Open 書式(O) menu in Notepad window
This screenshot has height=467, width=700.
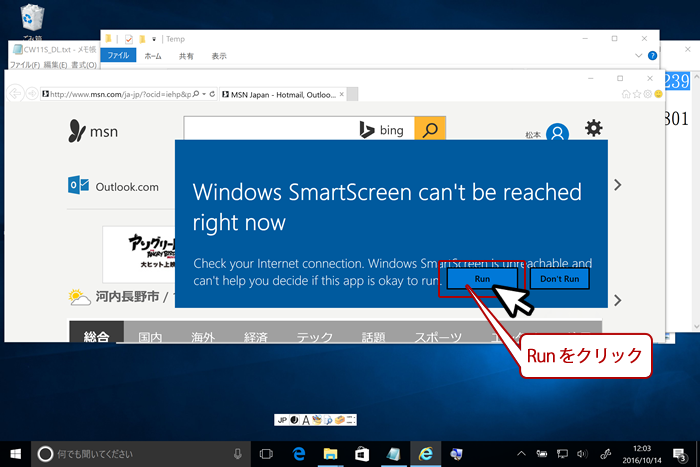tap(84, 65)
